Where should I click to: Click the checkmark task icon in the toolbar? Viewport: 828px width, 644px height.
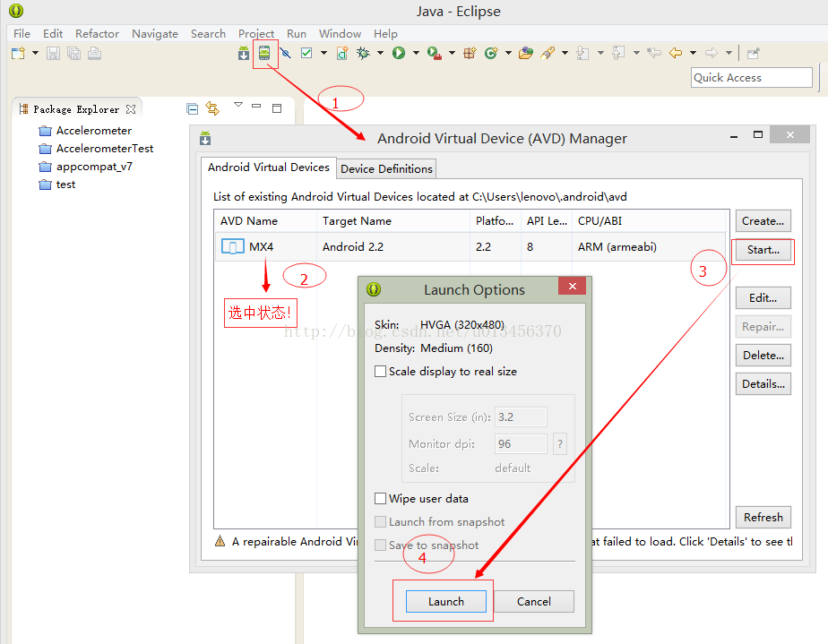coord(306,53)
